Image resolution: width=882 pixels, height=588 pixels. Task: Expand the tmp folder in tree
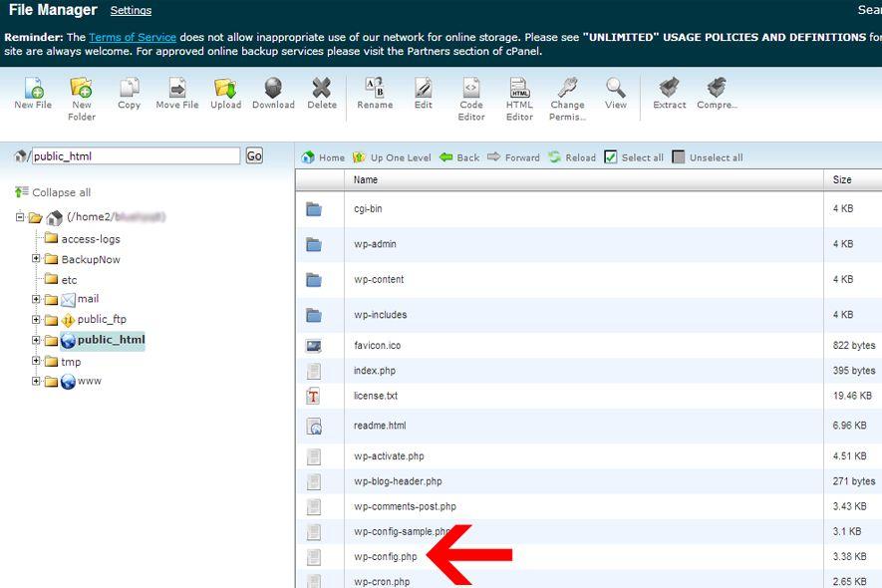pos(36,362)
